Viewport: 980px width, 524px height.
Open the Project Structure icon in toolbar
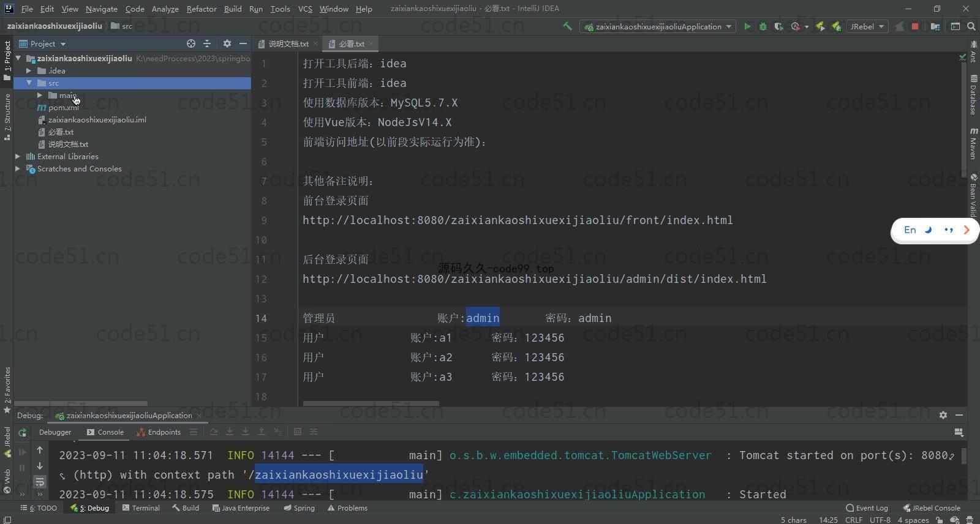[x=935, y=26]
